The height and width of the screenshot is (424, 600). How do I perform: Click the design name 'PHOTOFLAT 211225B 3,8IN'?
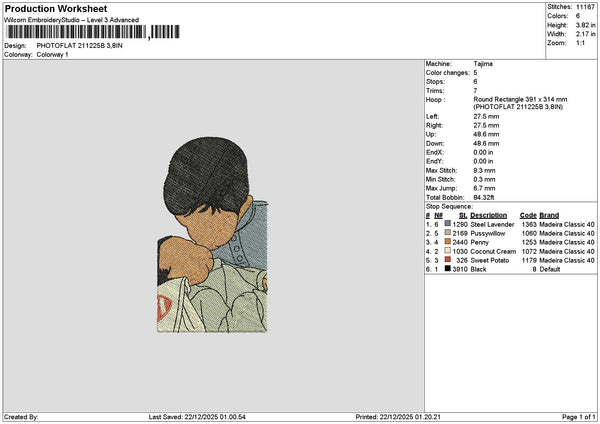click(x=80, y=46)
